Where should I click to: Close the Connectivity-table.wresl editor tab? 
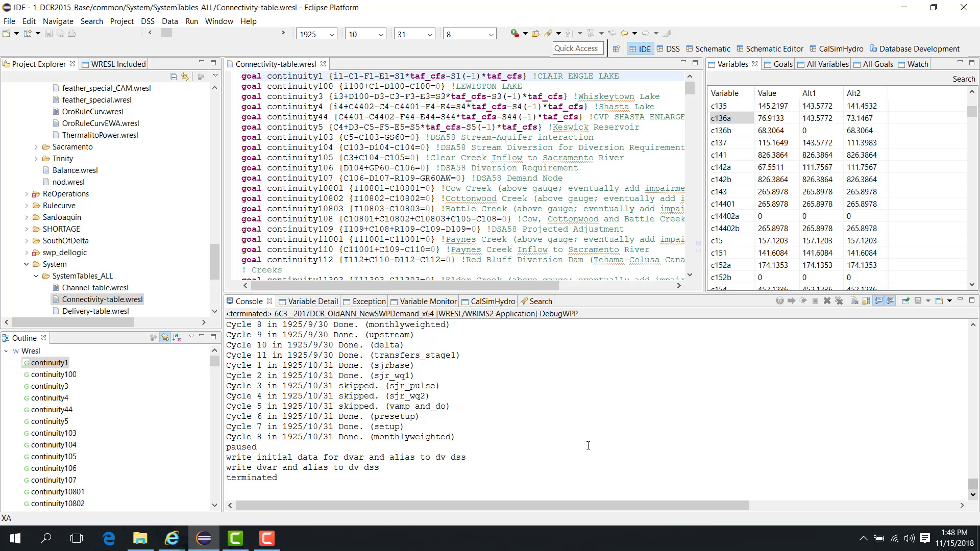coord(323,64)
